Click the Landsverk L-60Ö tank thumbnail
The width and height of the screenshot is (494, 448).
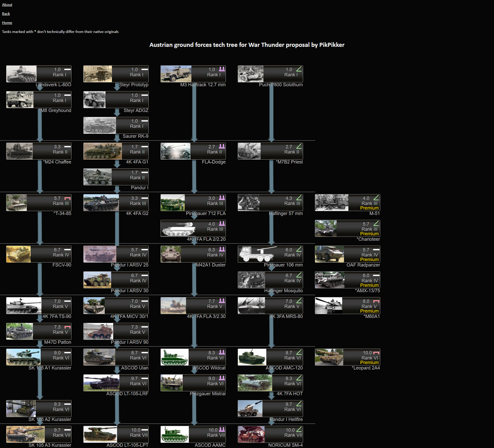point(21,74)
